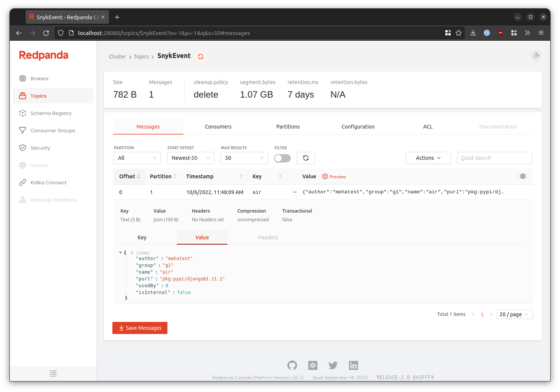
Task: Open Preview settings for Value column
Action: 334,176
